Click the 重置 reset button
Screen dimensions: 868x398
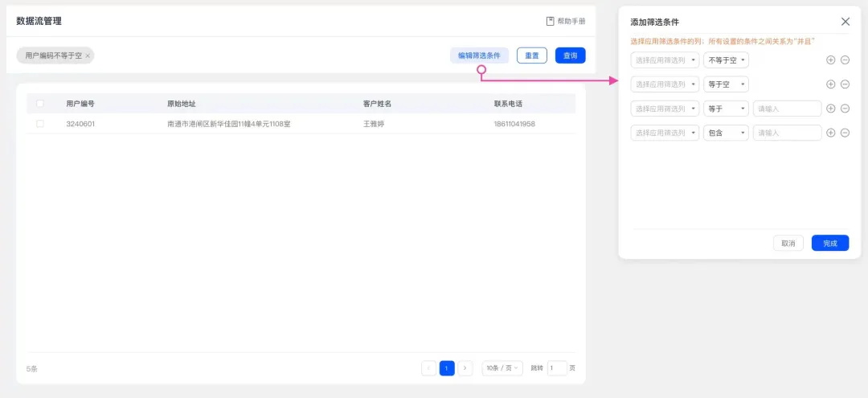tap(532, 55)
